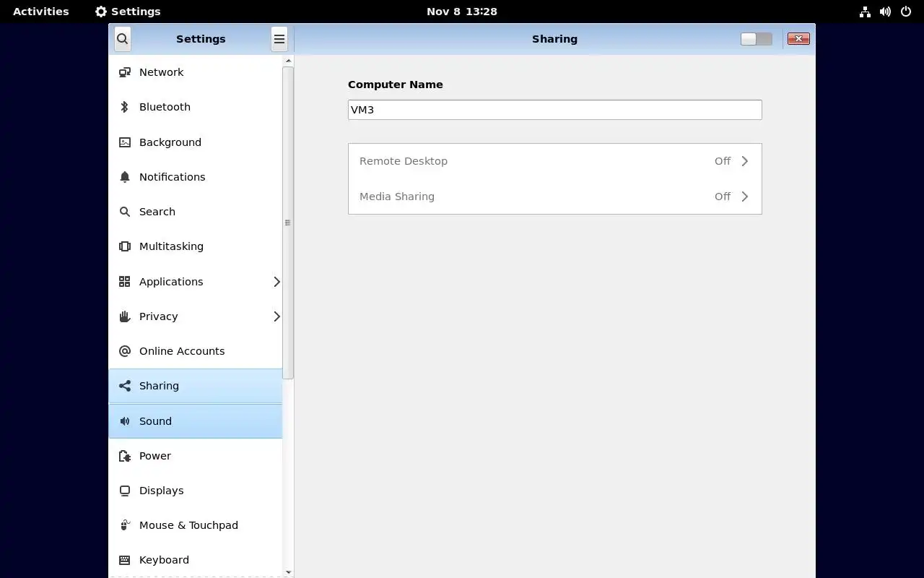The width and height of the screenshot is (924, 578).
Task: Click the Search magnifier icon in sidebar list
Action: point(125,212)
